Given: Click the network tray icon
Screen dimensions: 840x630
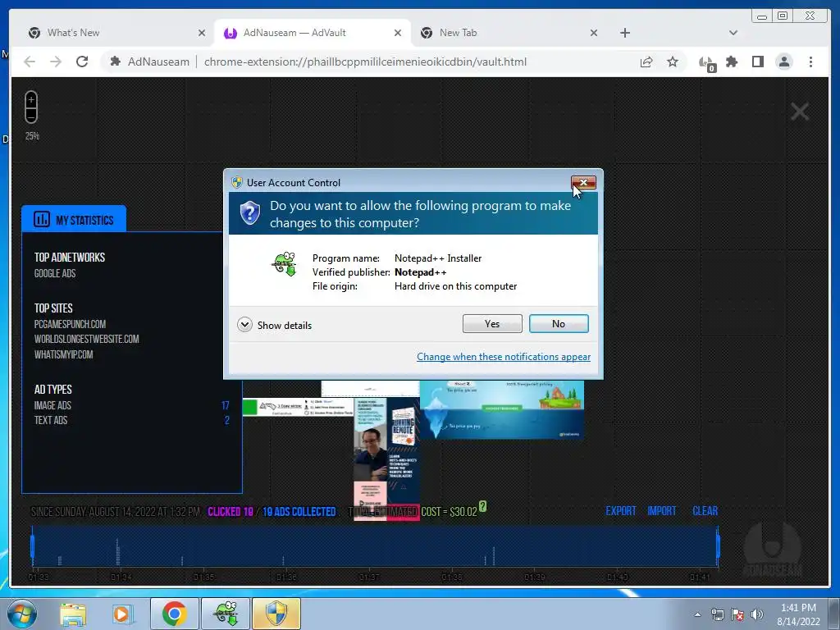Looking at the screenshot, I should tap(718, 614).
